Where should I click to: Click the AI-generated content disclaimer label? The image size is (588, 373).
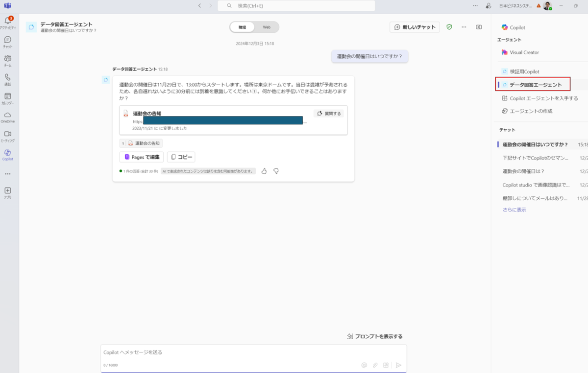pos(208,171)
